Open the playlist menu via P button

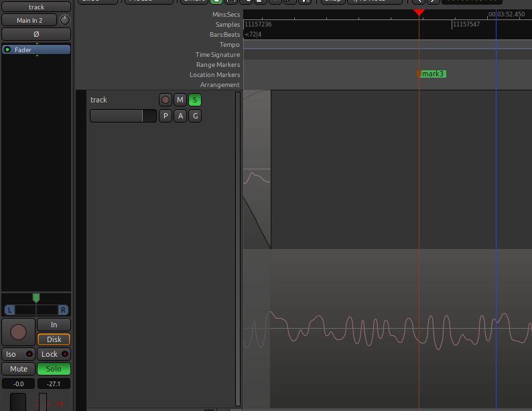(165, 116)
